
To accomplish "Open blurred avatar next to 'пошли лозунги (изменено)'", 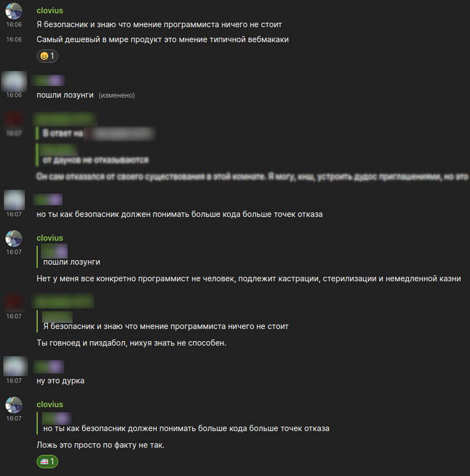I will [14, 82].
